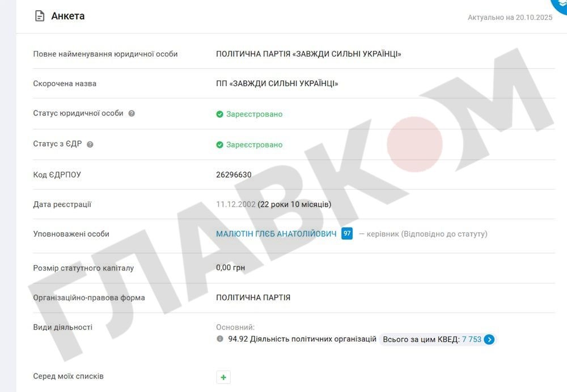
Task: Open help icon next to Статус юридичної особи
Action: click(x=132, y=113)
